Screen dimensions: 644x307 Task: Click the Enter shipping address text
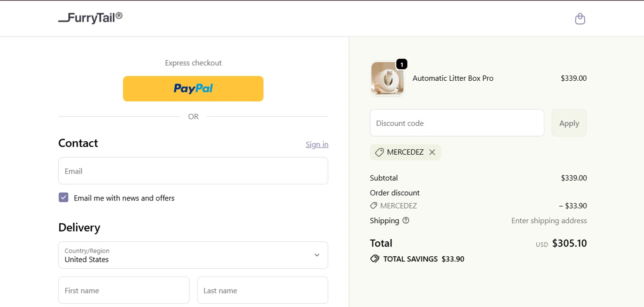pos(549,221)
